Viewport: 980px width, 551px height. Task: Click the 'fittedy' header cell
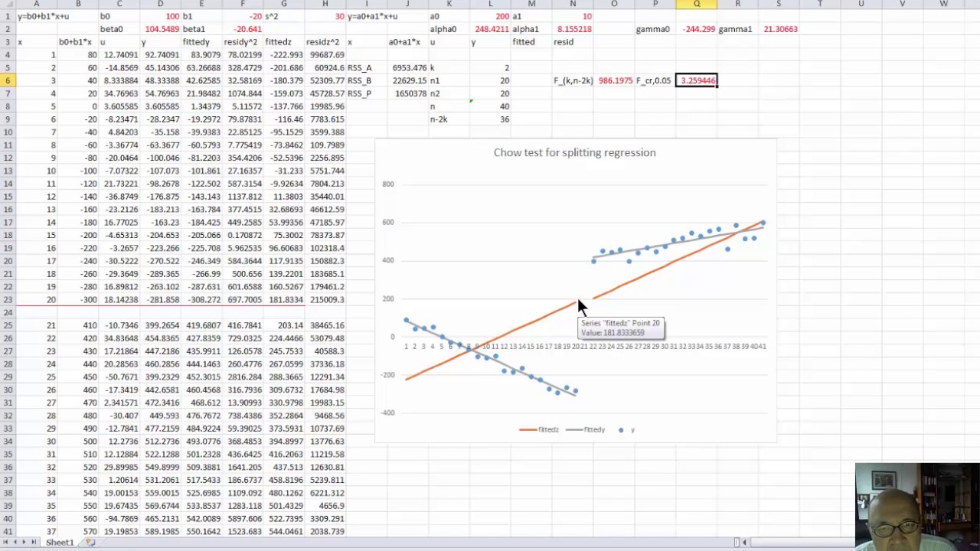(201, 42)
